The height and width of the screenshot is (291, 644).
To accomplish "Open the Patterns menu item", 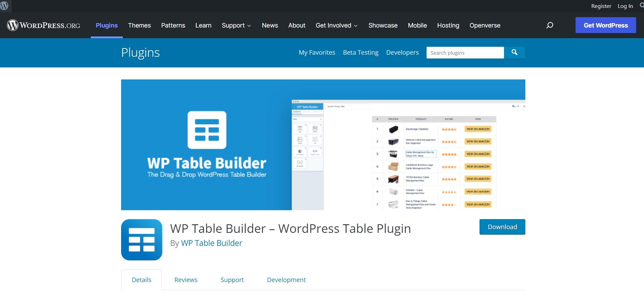I will point(173,25).
